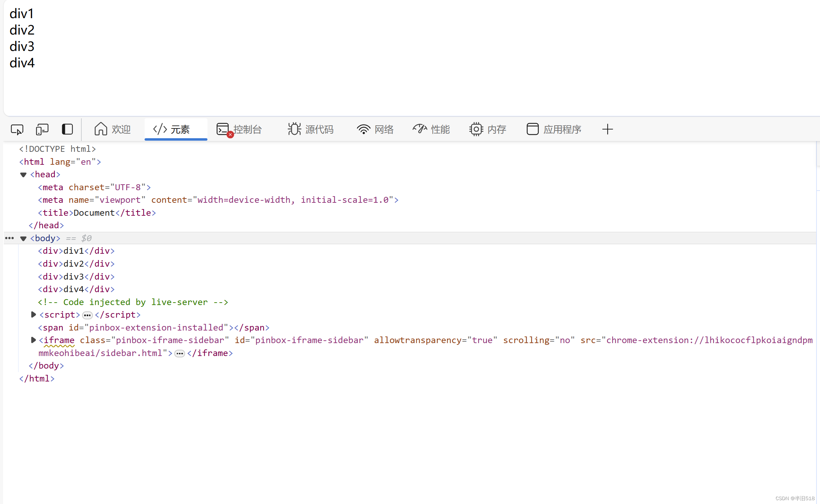Click the window icon on application tab
Viewport: 820px width, 504px height.
tap(533, 129)
